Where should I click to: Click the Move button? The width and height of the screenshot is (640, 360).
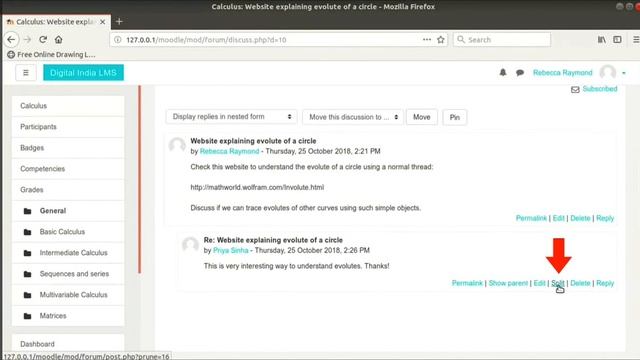(x=422, y=117)
